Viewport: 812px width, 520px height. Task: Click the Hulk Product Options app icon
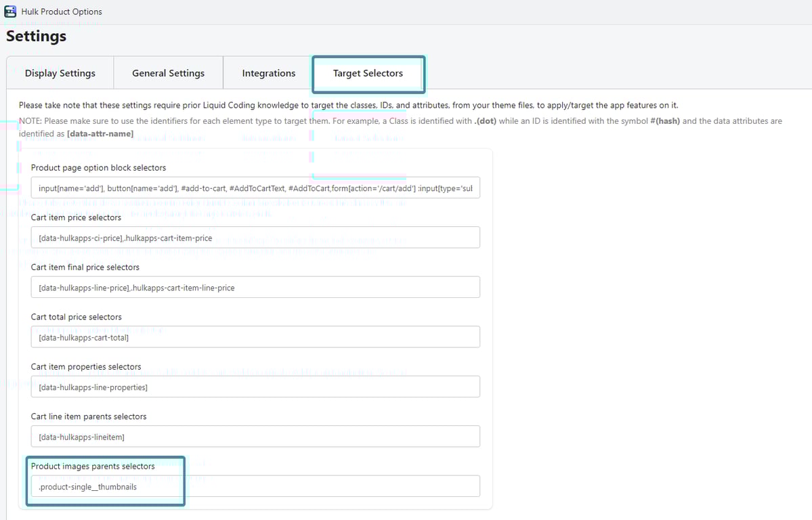(x=10, y=12)
